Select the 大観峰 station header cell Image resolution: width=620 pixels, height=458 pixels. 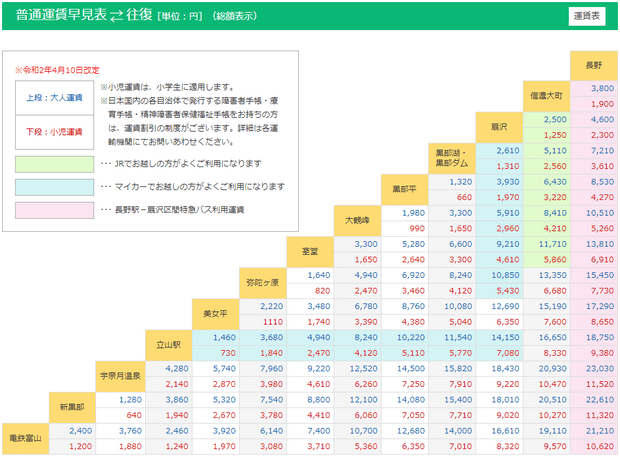(357, 221)
